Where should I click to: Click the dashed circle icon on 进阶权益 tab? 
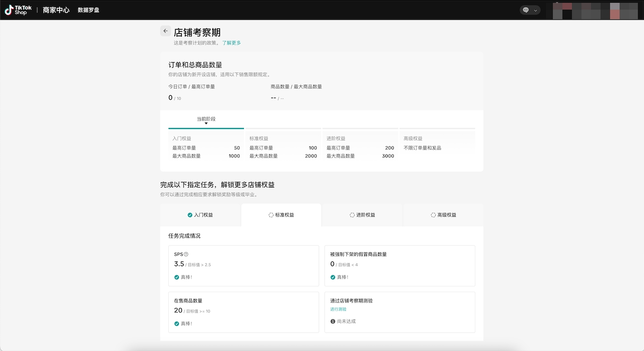tap(352, 215)
